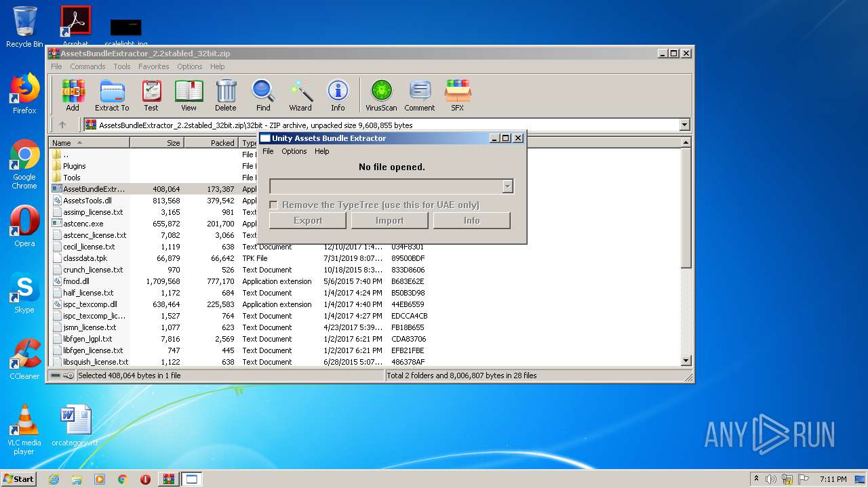Open File menu in Unity Assets Bundle Extractor
This screenshot has height=488, width=868.
(x=268, y=151)
